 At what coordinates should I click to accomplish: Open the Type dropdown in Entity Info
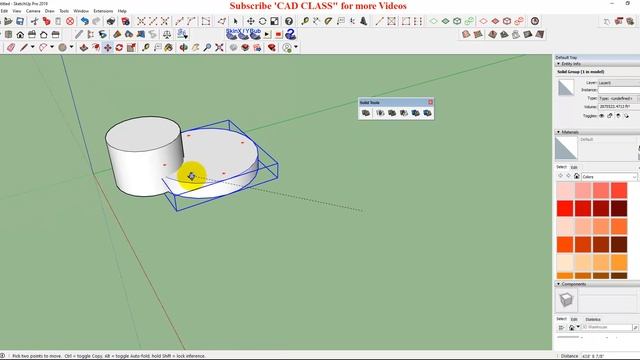click(x=619, y=99)
